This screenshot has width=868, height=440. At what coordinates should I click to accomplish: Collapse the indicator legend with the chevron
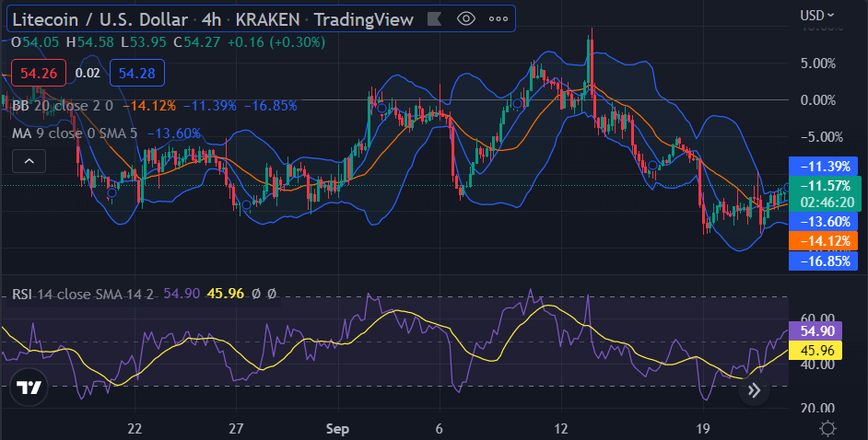point(29,161)
